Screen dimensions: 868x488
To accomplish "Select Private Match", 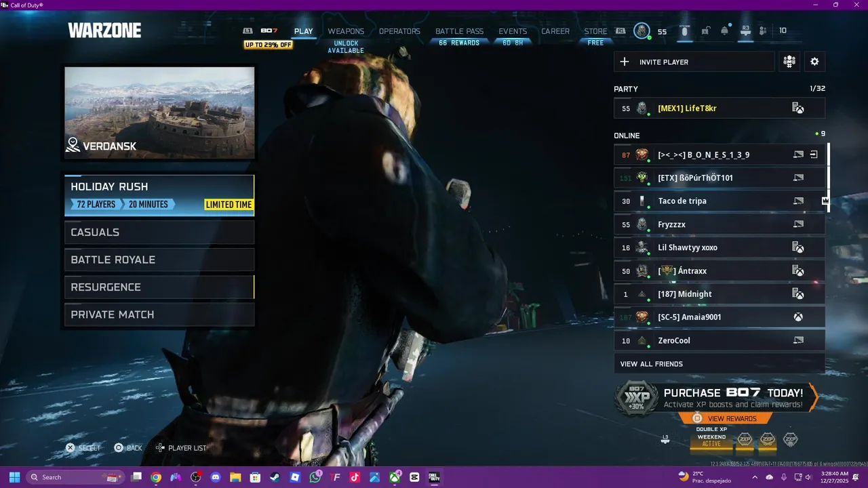I will pyautogui.click(x=159, y=314).
